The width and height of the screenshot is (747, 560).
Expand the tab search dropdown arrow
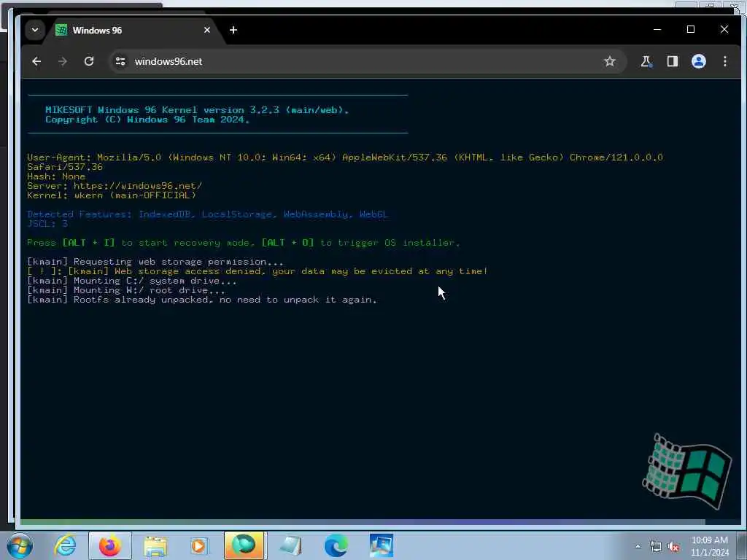tap(35, 30)
